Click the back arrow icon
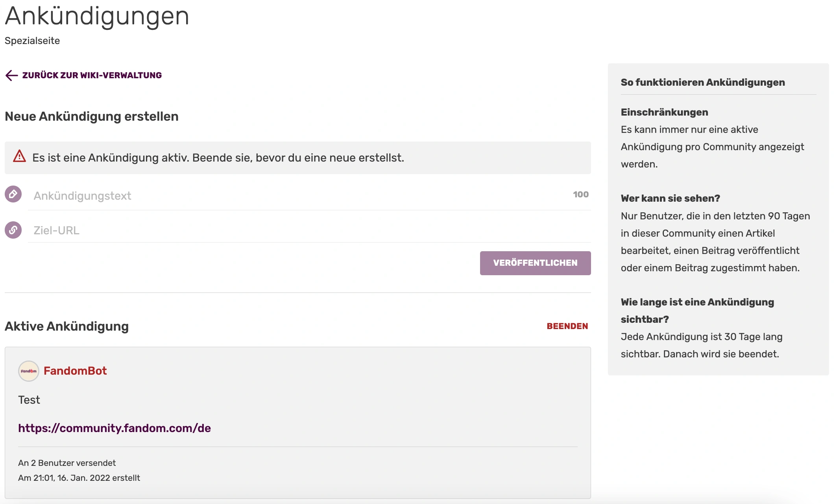Screen dimensions: 835x504 click(12, 75)
